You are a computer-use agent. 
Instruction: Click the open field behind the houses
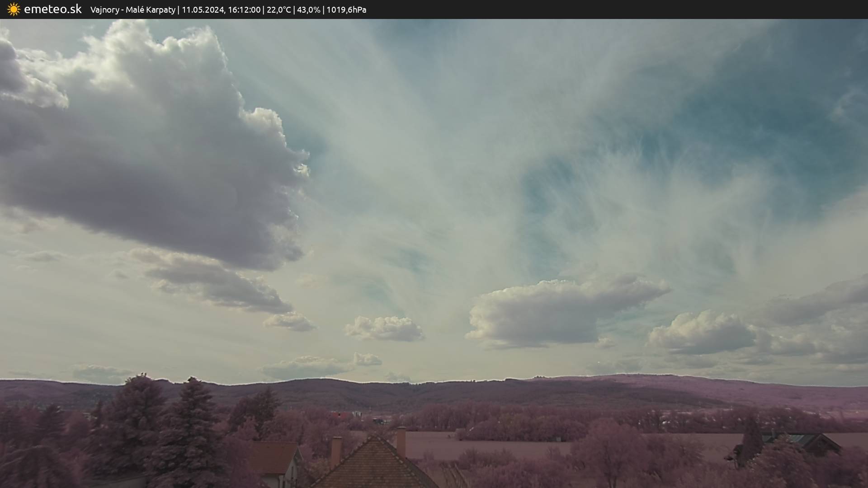[497, 447]
